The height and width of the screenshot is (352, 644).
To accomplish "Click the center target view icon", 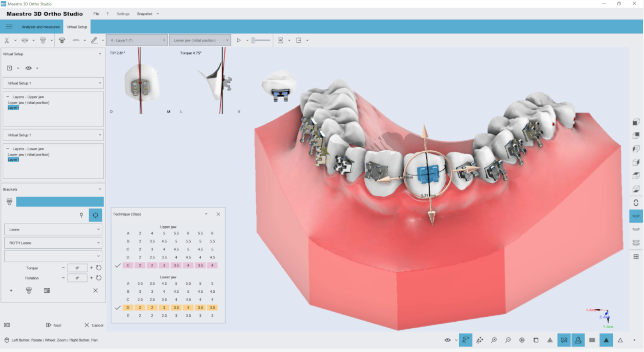I will 522,340.
